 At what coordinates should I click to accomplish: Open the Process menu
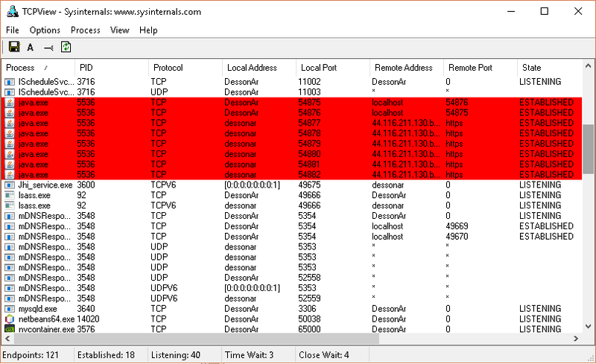[x=85, y=31]
